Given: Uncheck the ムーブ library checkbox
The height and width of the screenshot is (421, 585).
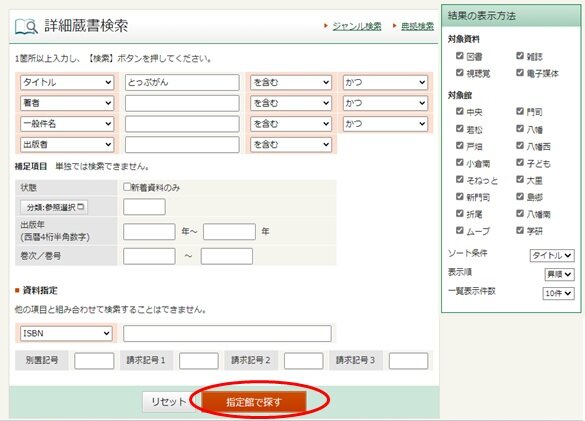Looking at the screenshot, I should 460,230.
